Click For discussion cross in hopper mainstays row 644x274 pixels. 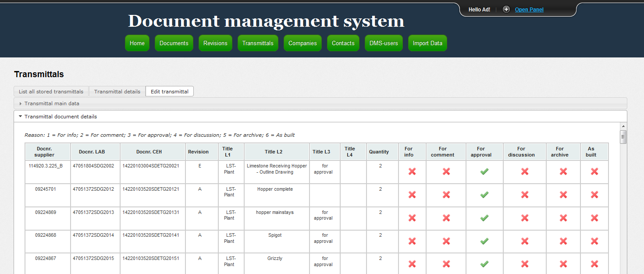[525, 218]
